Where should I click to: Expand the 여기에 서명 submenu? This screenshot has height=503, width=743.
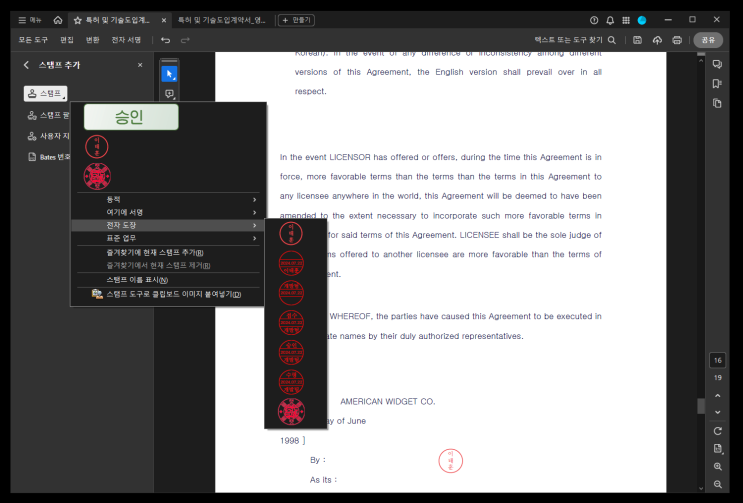168,212
